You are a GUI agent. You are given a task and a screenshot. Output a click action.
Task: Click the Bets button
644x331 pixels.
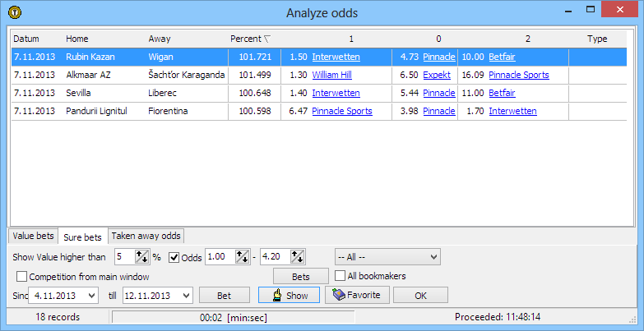coord(300,276)
